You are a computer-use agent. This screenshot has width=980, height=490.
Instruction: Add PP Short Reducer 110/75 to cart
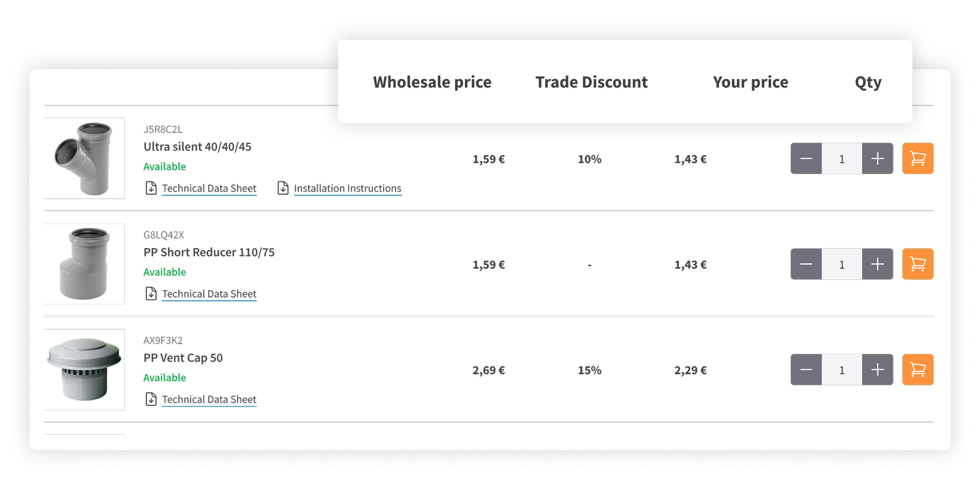tap(918, 264)
